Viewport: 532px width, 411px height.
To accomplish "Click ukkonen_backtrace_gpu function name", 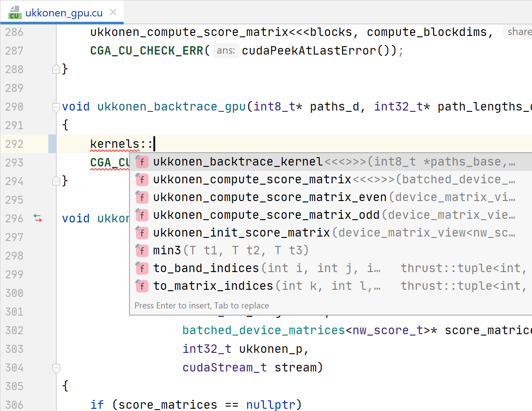I will 172,107.
